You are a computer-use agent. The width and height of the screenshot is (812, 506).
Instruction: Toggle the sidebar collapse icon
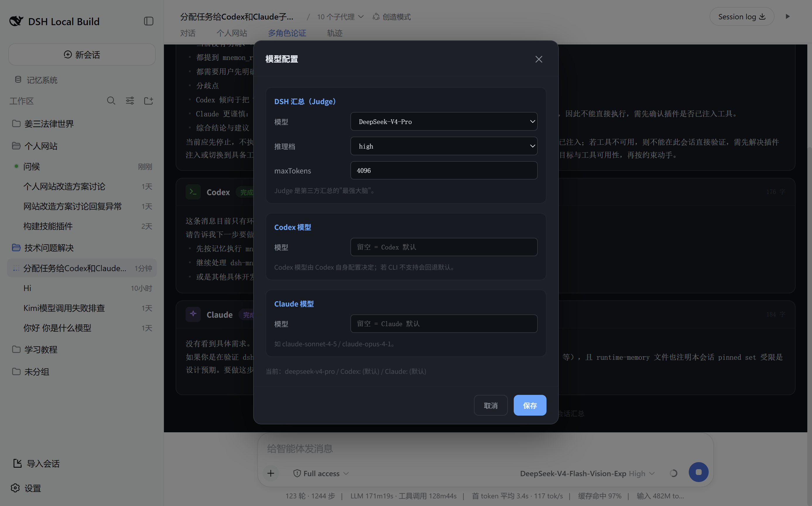click(149, 21)
